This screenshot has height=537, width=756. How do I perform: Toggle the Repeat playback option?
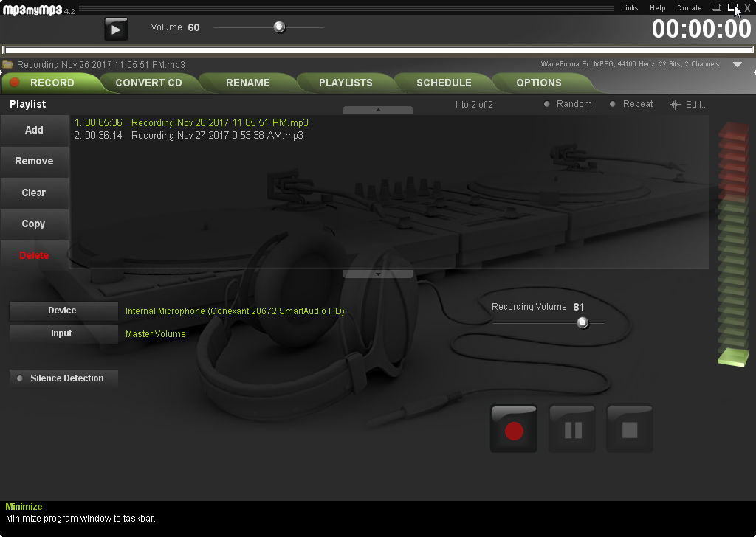pos(631,104)
